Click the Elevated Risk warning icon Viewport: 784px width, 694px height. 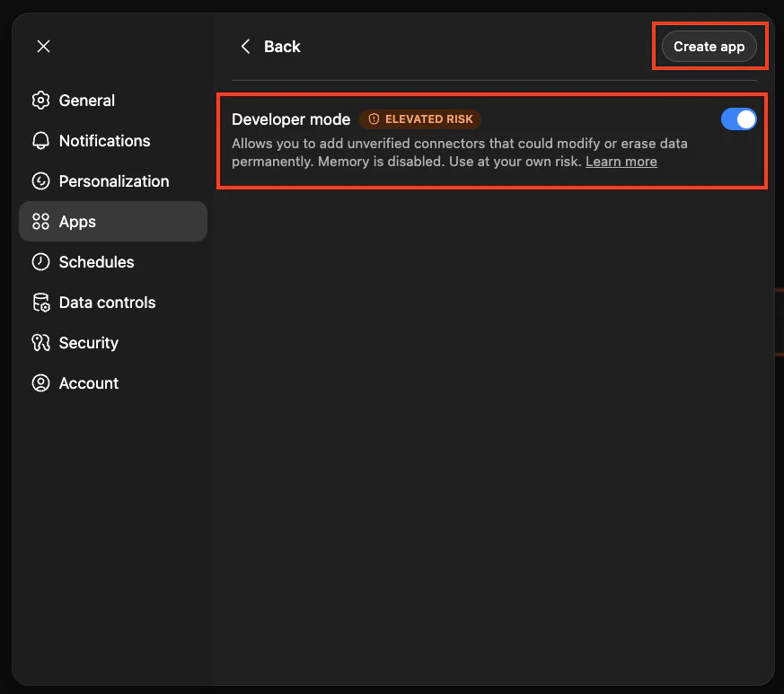click(374, 119)
